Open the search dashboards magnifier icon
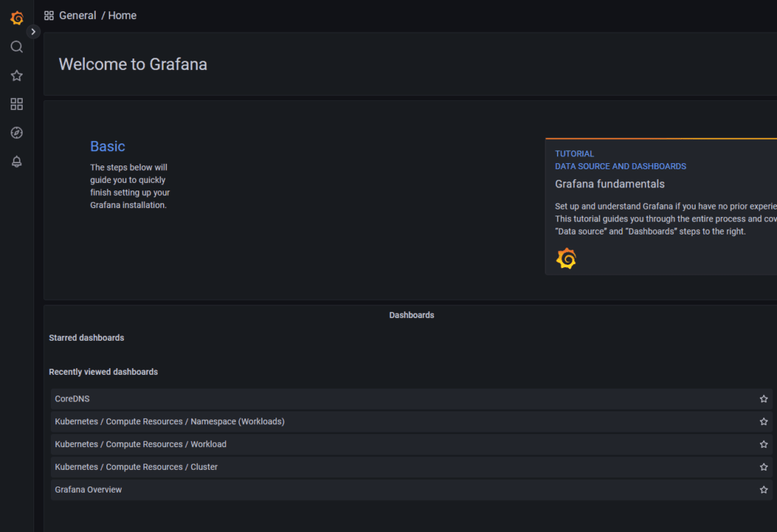 tap(17, 46)
